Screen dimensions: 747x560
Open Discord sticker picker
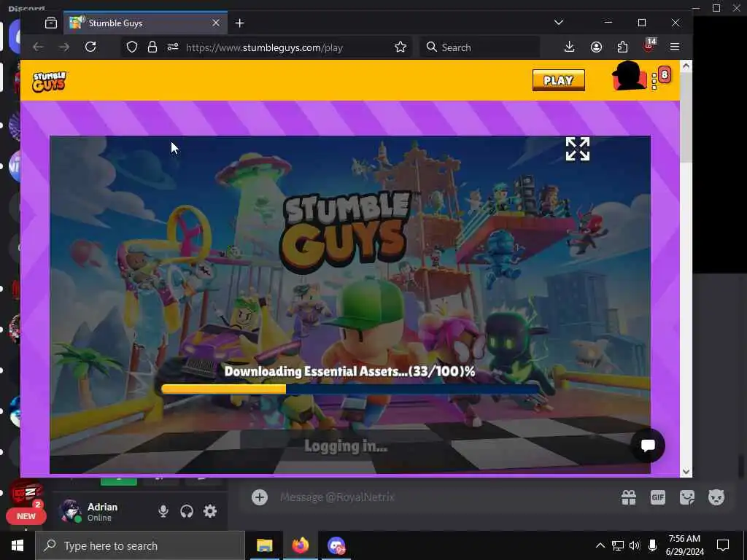click(687, 497)
